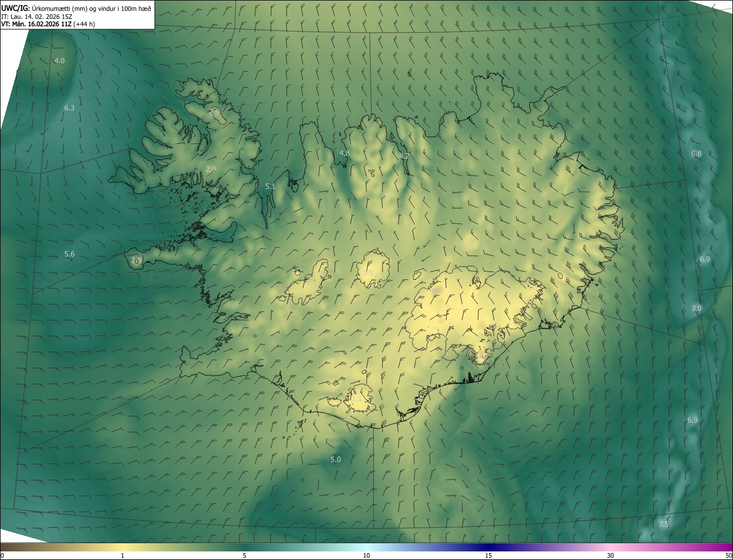
Task: Click the initial time line 'IT: Lau. 14. 02. 2026 15Z'
Action: [37, 16]
